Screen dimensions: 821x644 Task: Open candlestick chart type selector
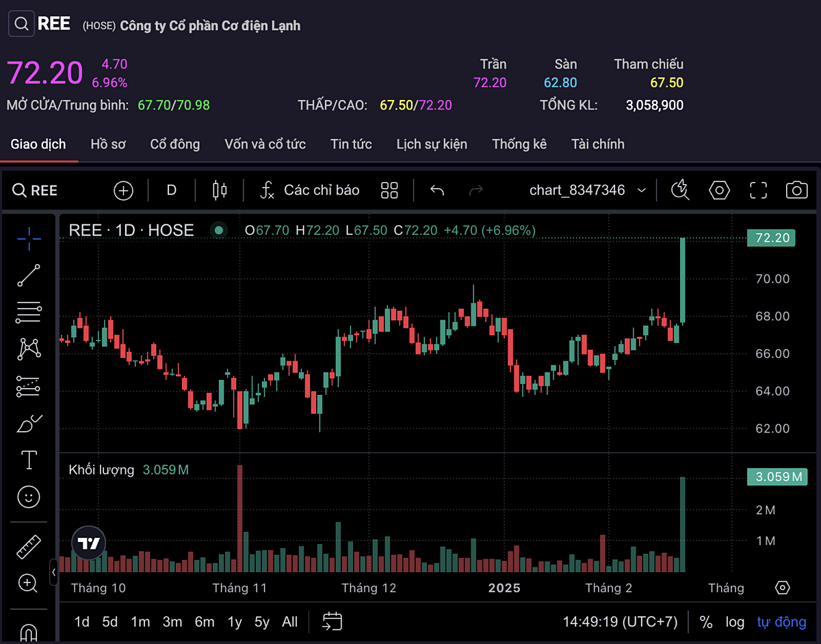[220, 190]
